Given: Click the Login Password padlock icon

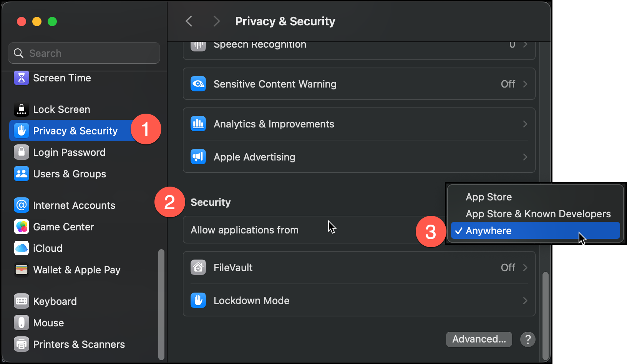Looking at the screenshot, I should tap(22, 152).
